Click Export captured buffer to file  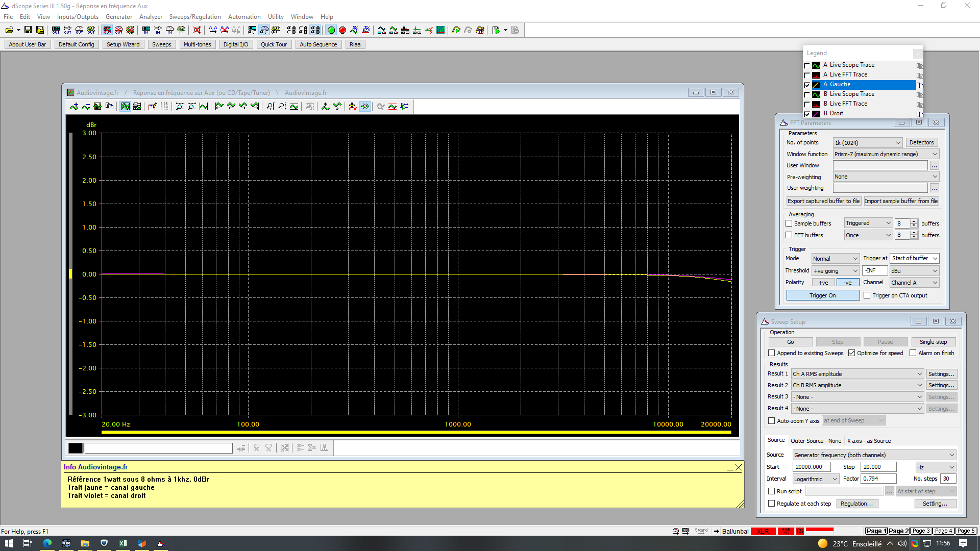point(823,201)
